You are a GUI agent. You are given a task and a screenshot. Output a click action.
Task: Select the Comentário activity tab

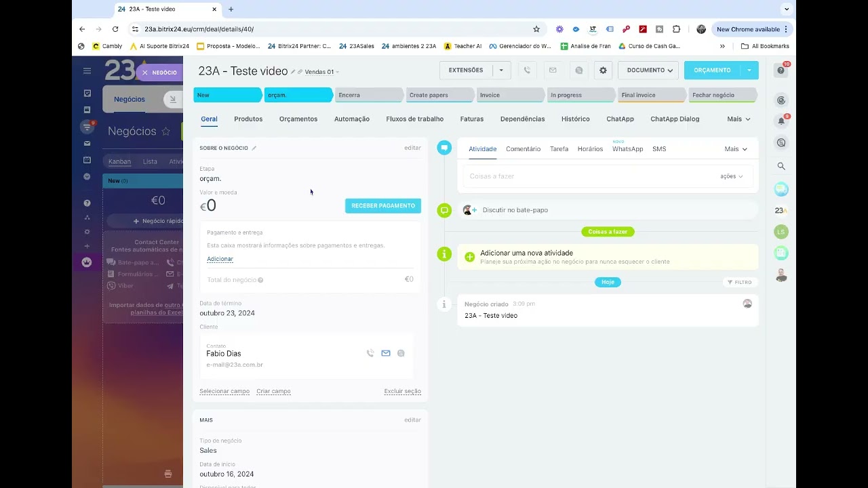(523, 149)
